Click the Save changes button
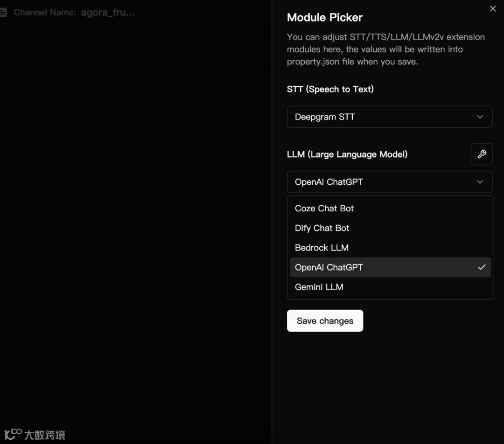The height and width of the screenshot is (444, 504). click(x=325, y=320)
